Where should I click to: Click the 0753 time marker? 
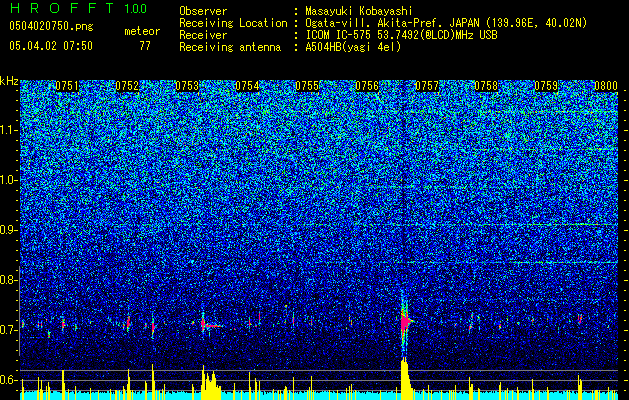187,86
